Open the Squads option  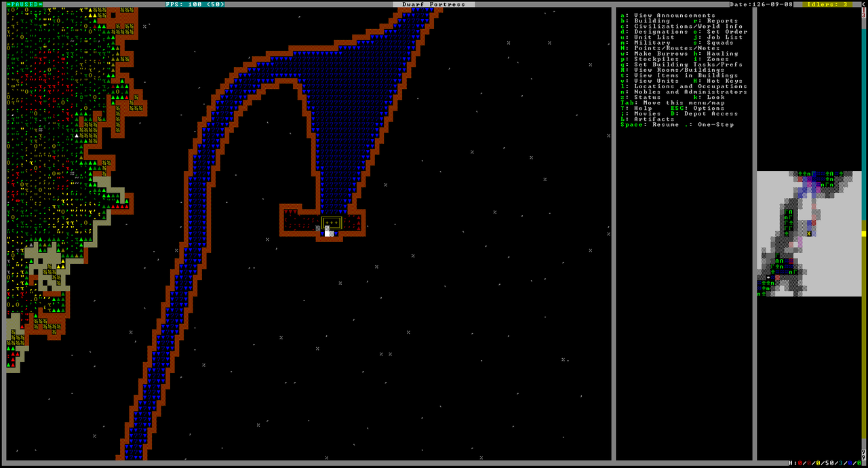(713, 43)
